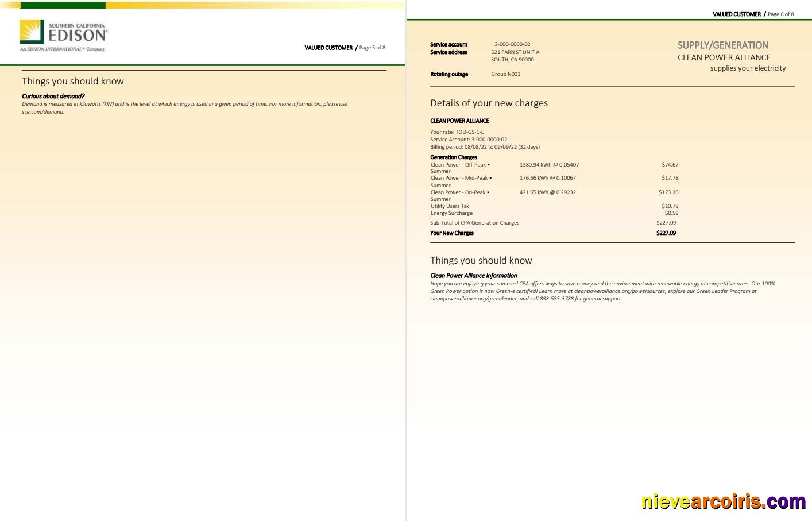Image resolution: width=812 pixels, height=521 pixels.
Task: Click the service account number 3-000-0000-02
Action: pos(512,44)
